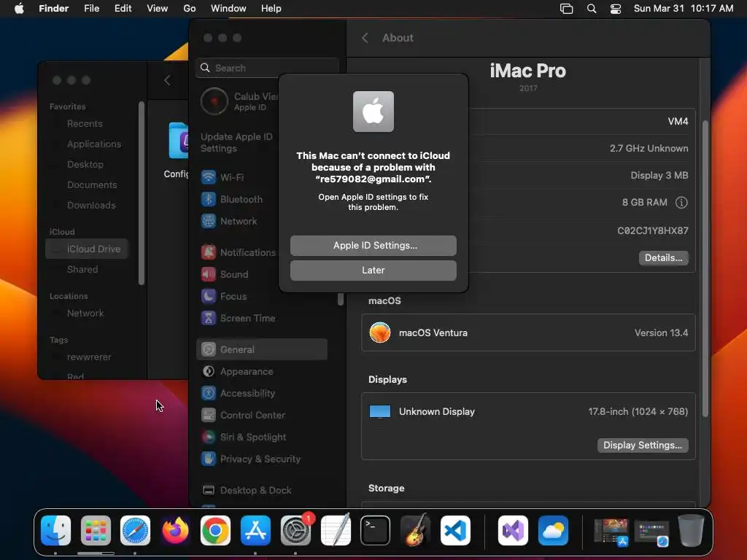The width and height of the screenshot is (747, 560).
Task: Open Screen Time settings pane
Action: [262, 318]
